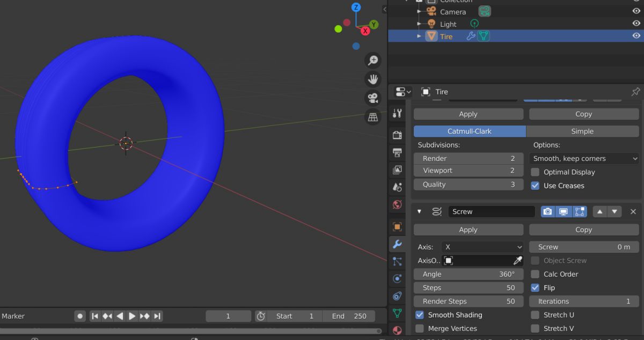
Task: Expand the Camera item in outliner
Action: coord(420,11)
